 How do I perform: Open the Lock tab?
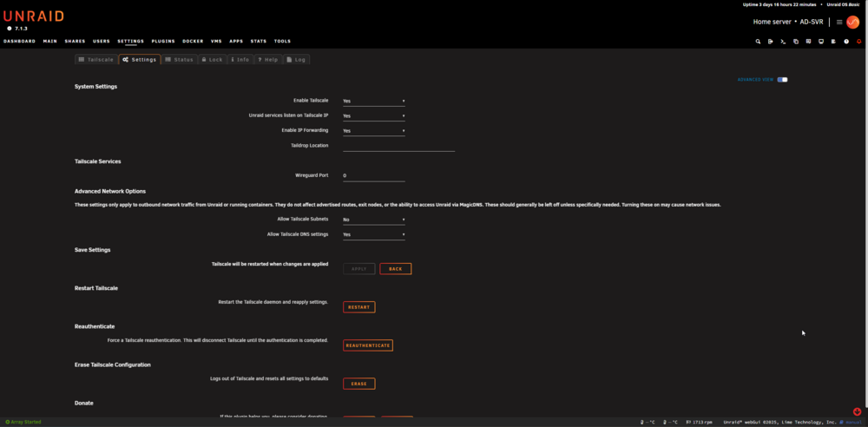tap(212, 59)
